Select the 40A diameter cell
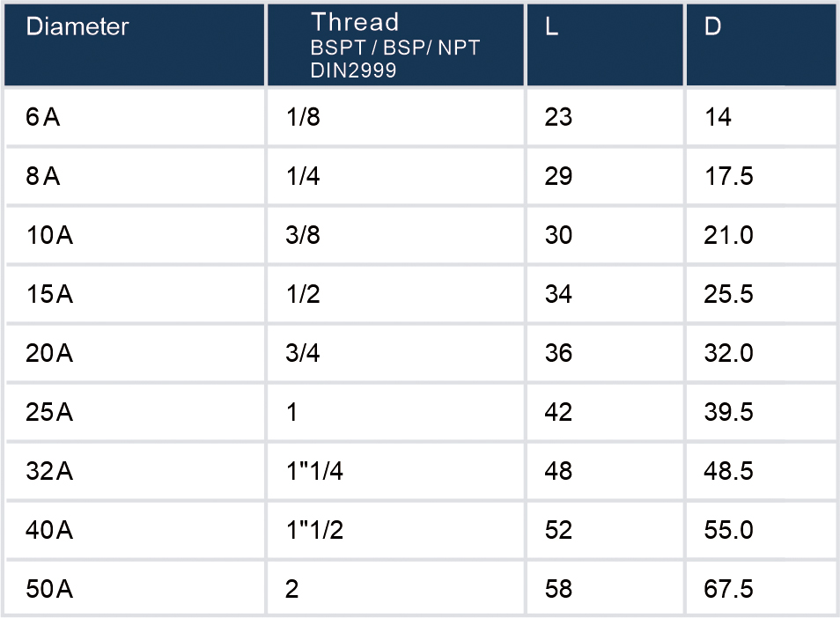Viewport: 840px width, 618px height. pos(49,530)
